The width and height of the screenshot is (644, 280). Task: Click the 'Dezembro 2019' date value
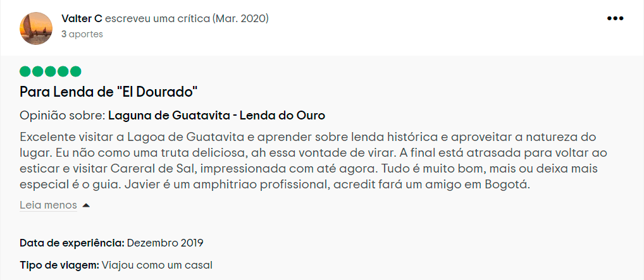166,243
